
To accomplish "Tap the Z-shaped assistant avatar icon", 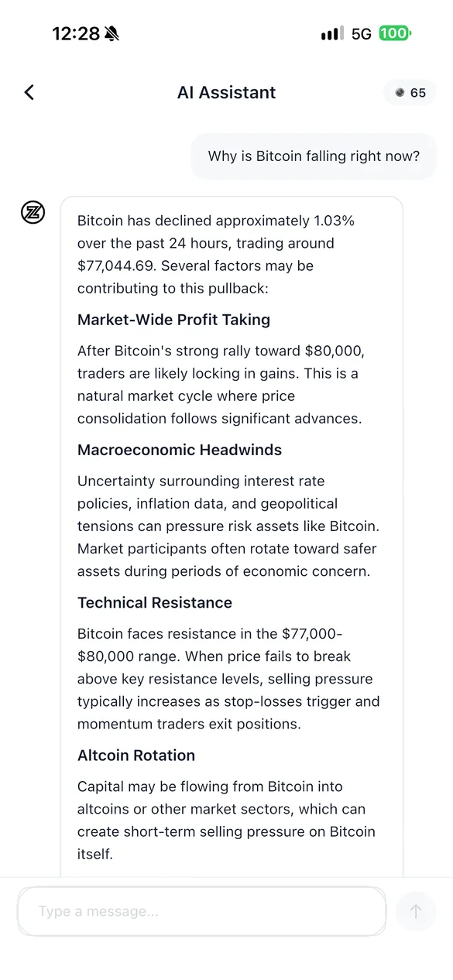I will [33, 212].
